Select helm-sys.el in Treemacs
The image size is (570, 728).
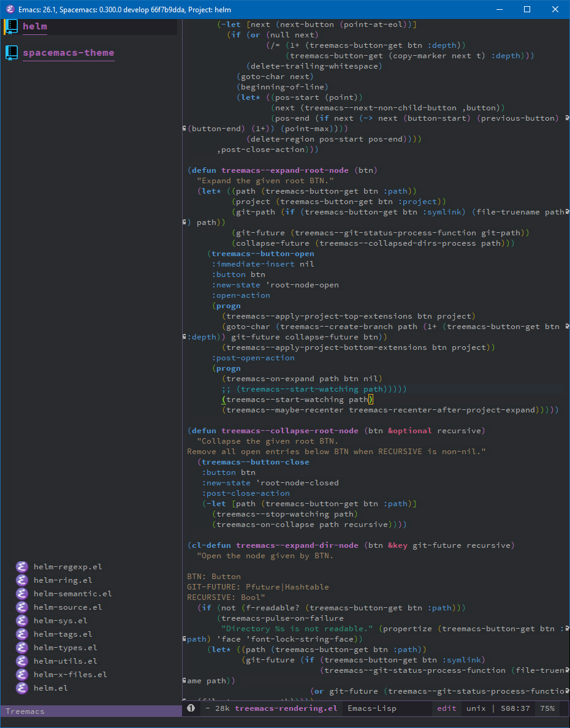[61, 621]
